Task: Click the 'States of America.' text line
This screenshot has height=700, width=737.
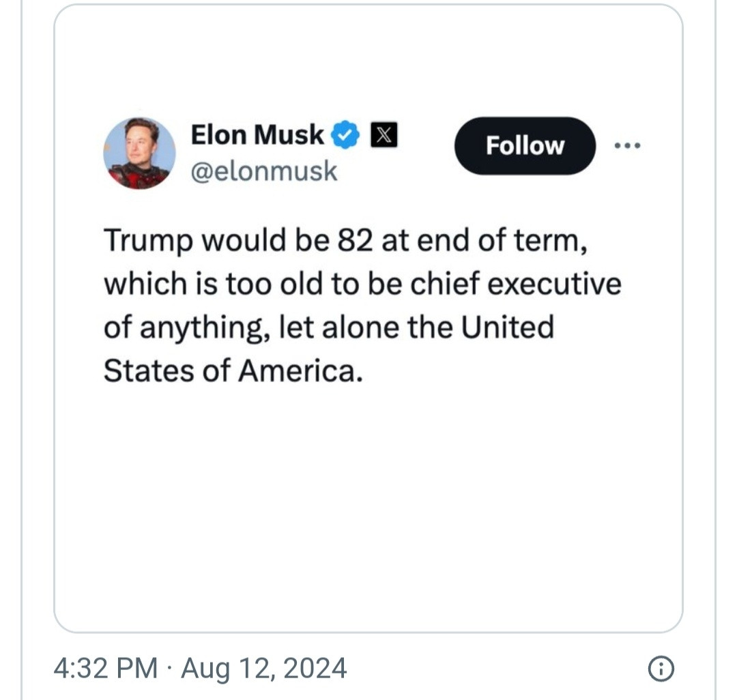Action: [233, 370]
